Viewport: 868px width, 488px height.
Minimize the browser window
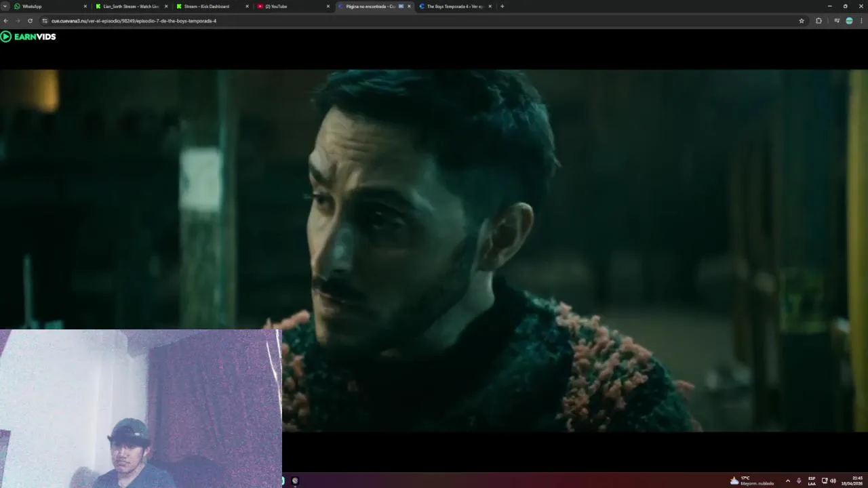pos(829,6)
